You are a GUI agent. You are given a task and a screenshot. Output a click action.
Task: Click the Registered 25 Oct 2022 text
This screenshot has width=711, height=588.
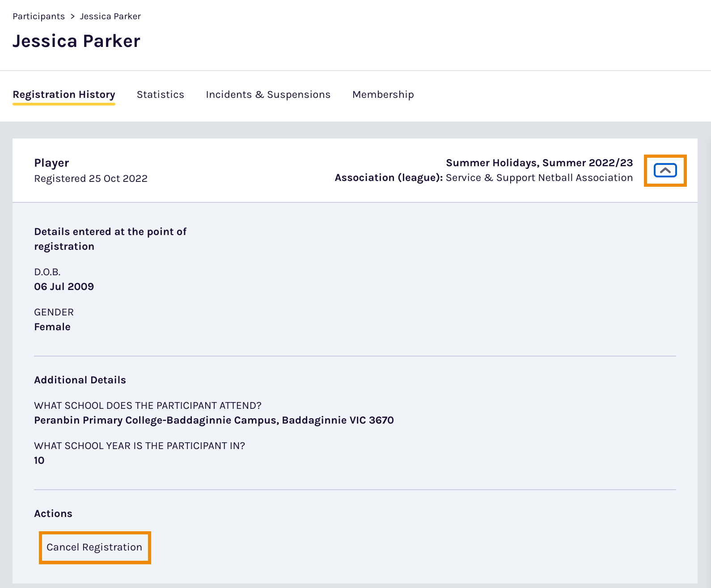[x=91, y=179]
